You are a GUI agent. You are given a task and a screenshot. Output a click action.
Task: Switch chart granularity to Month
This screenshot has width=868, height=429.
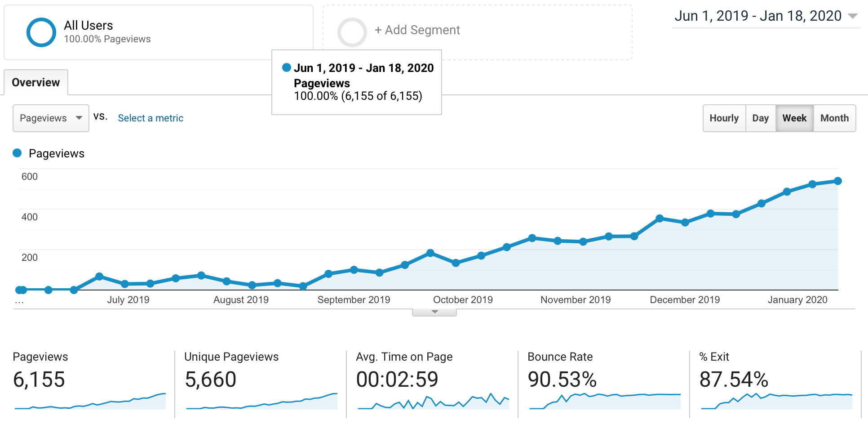tap(835, 118)
